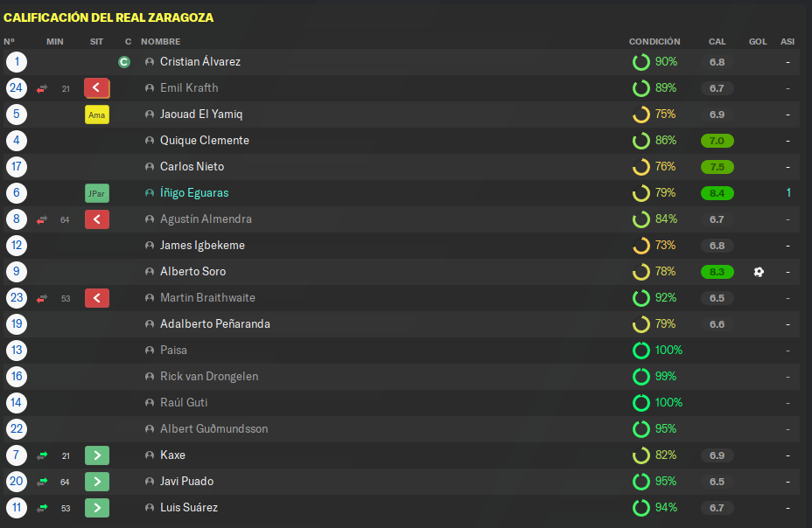The height and width of the screenshot is (528, 812).
Task: Sort by the CAL rating column header
Action: (x=717, y=41)
